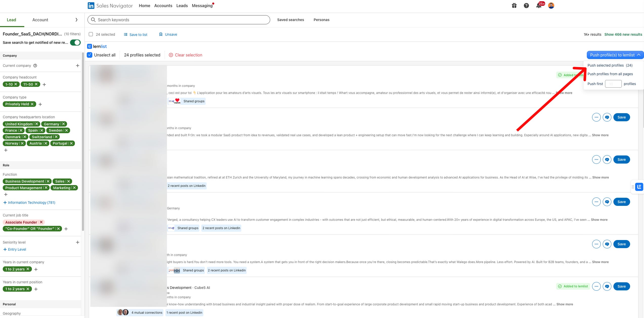644x318 pixels.
Task: Click the gift box icon
Action: pyautogui.click(x=514, y=6)
